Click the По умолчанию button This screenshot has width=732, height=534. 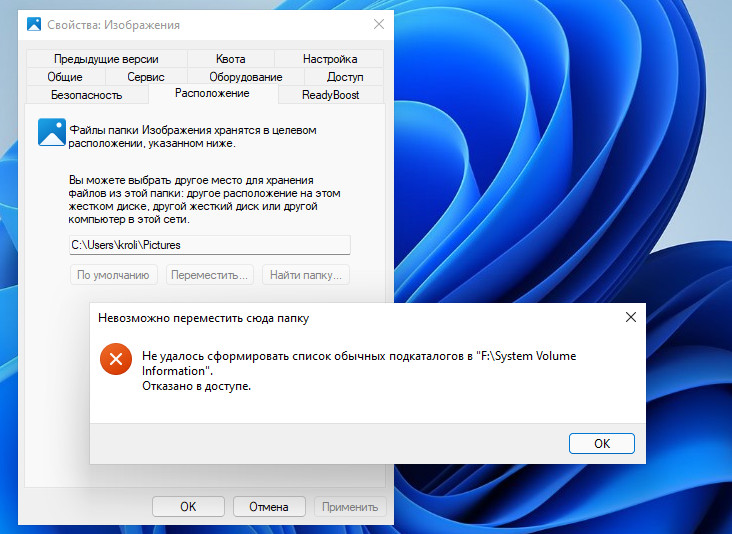[113, 275]
